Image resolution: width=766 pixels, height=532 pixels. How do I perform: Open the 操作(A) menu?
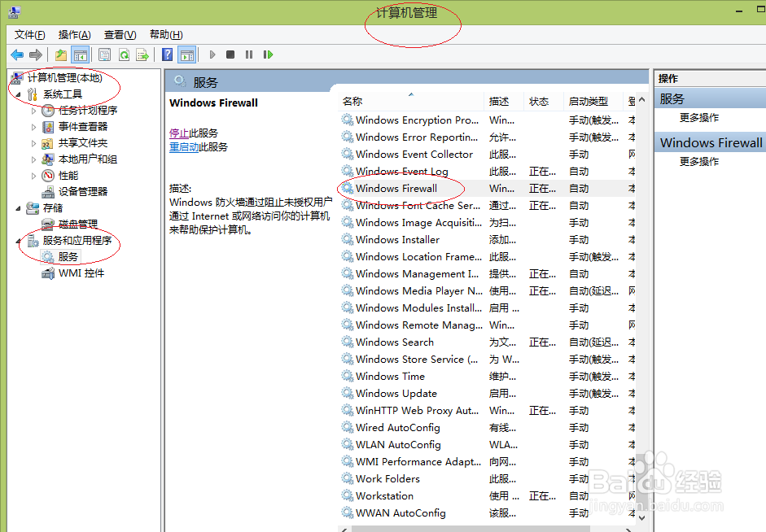[x=74, y=35]
